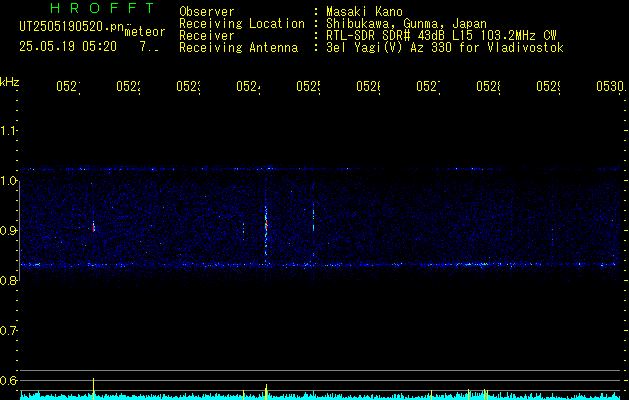Click the 'Receiving Location' label
Viewport: 629px width, 400px height.
click(x=242, y=24)
